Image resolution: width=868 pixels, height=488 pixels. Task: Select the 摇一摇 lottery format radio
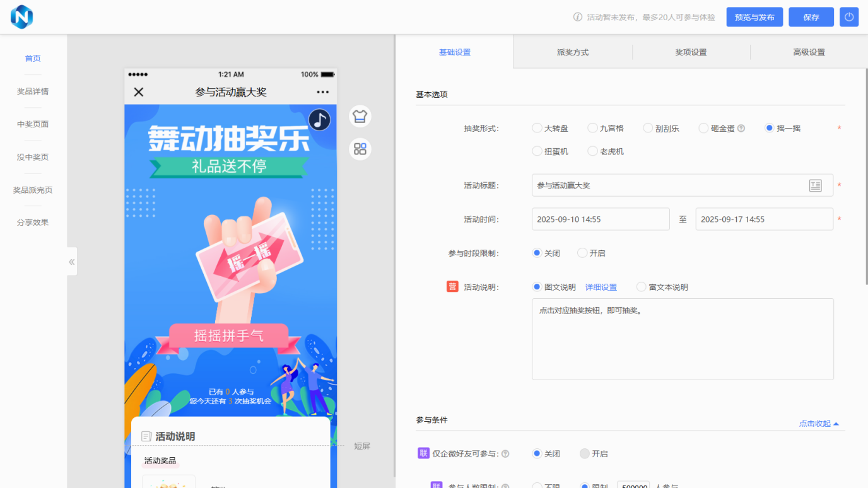pyautogui.click(x=769, y=127)
